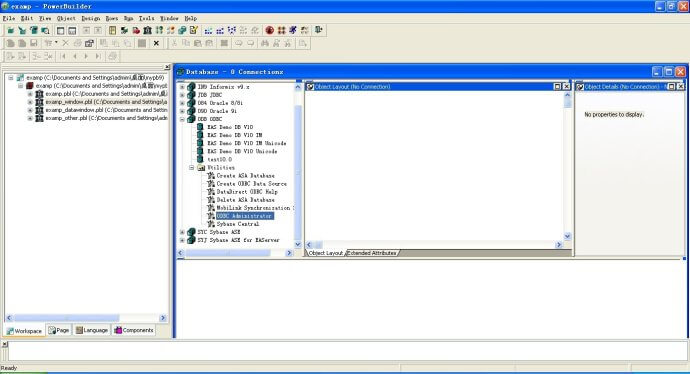Click the Full Build Workspace icon

click(220, 30)
